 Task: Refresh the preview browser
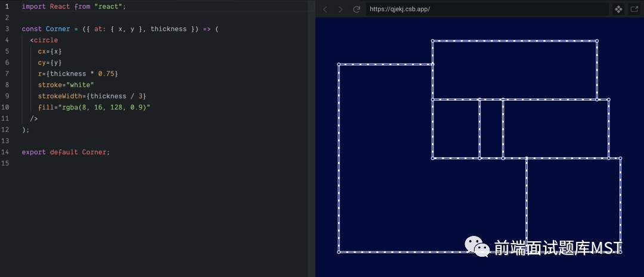pos(357,10)
